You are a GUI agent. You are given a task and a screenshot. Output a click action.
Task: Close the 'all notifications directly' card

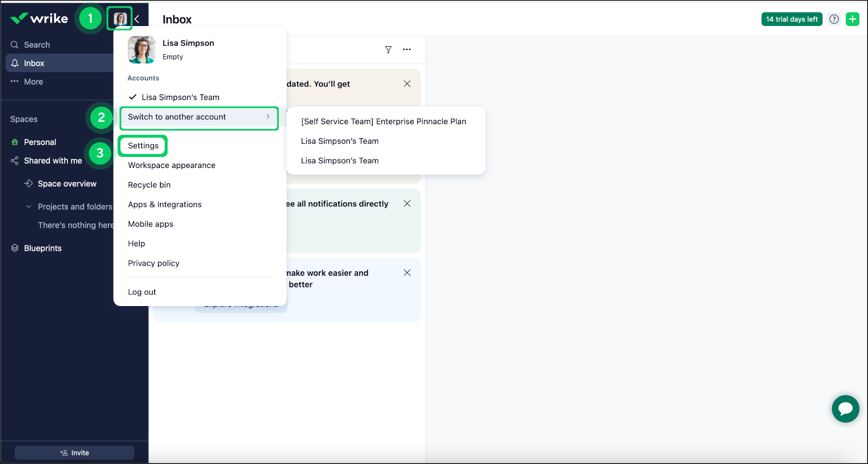pos(407,204)
